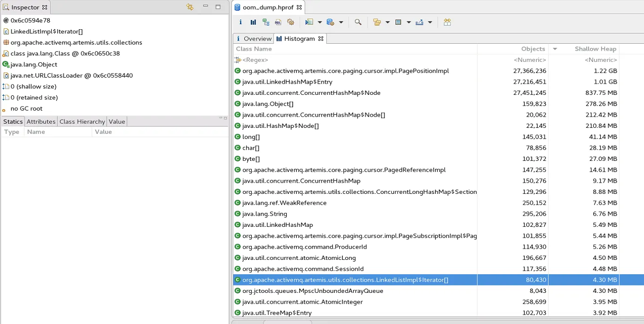Open the OQL query editor icon
This screenshot has width=644, height=324.
(x=278, y=22)
